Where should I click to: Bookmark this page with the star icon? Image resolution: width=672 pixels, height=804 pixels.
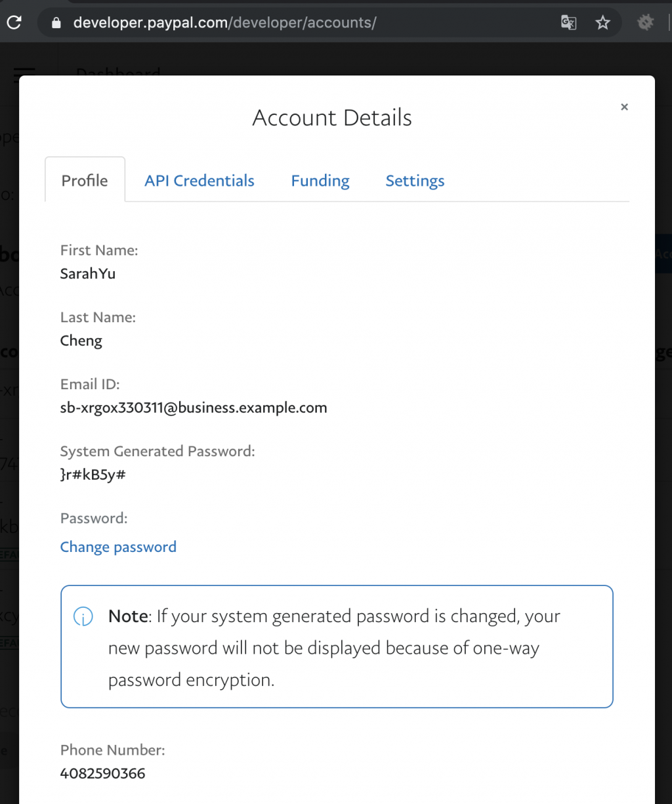coord(602,23)
